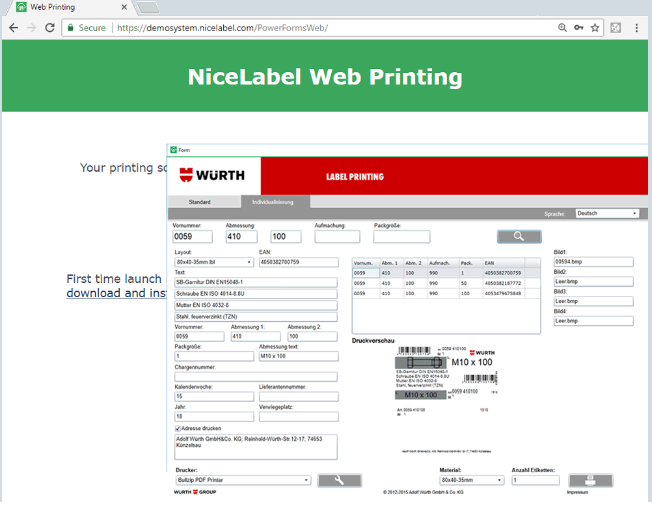Close the Web Printing browser tab
The width and height of the screenshot is (652, 508).
[124, 7]
